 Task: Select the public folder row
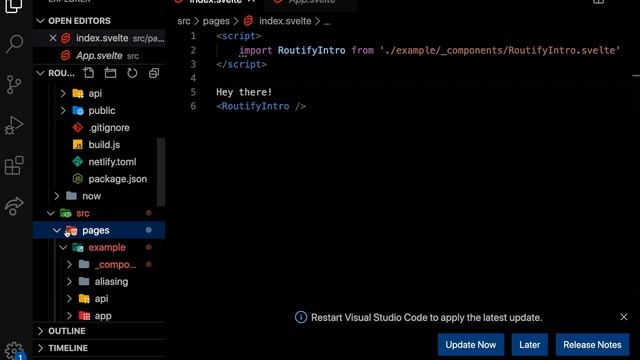[x=99, y=111]
